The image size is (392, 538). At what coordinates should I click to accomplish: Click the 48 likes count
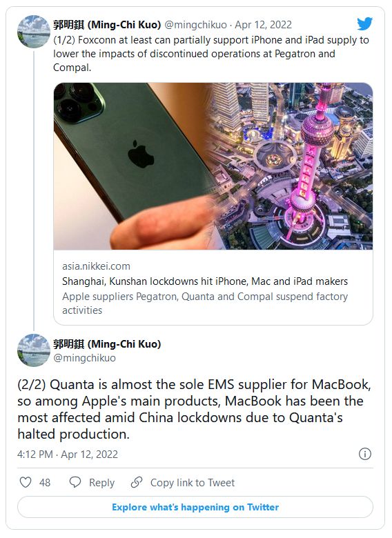coord(45,482)
